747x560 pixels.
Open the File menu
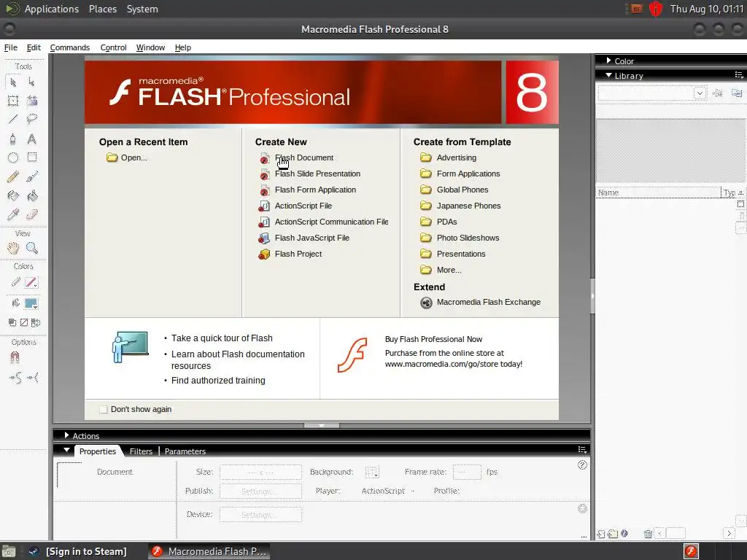pyautogui.click(x=10, y=47)
